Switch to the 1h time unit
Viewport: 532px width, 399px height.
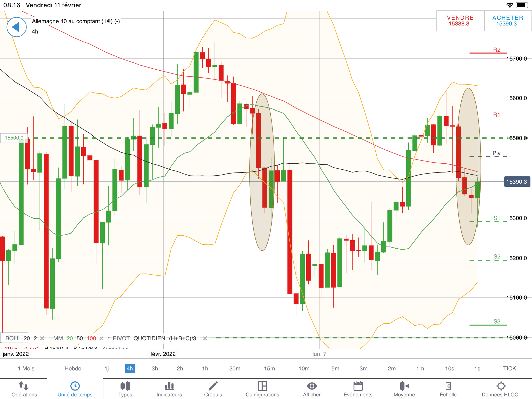205,368
